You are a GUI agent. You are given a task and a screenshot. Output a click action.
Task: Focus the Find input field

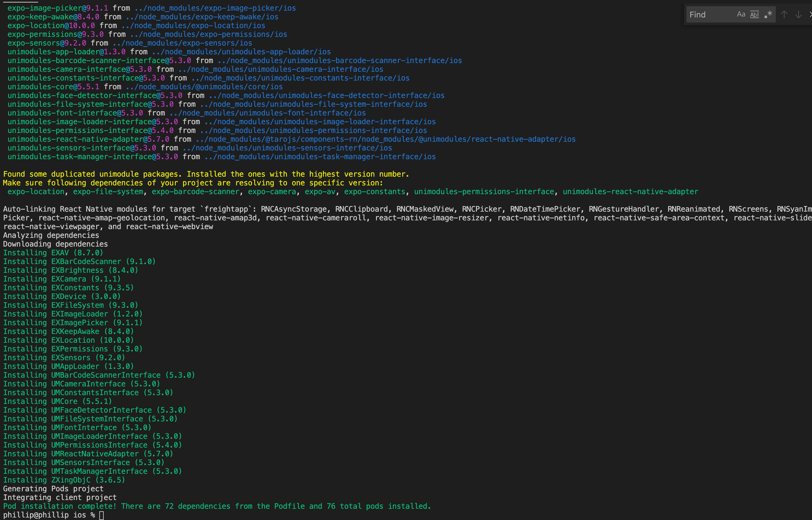(709, 15)
